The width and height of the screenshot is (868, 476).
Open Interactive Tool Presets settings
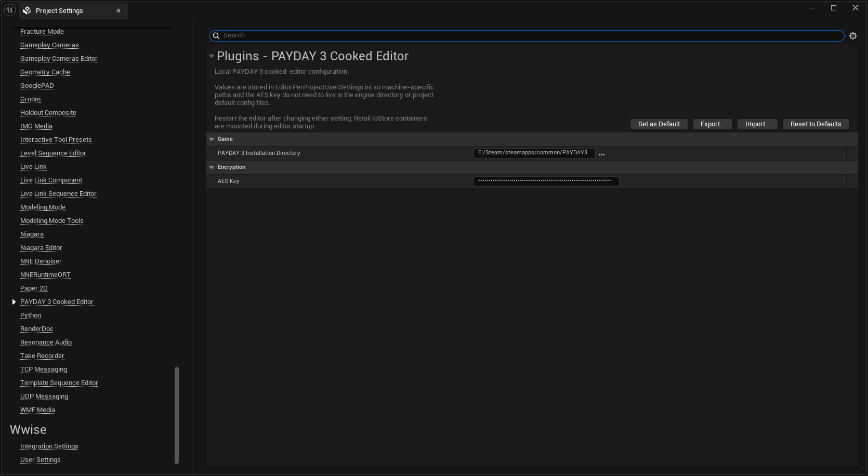point(56,140)
